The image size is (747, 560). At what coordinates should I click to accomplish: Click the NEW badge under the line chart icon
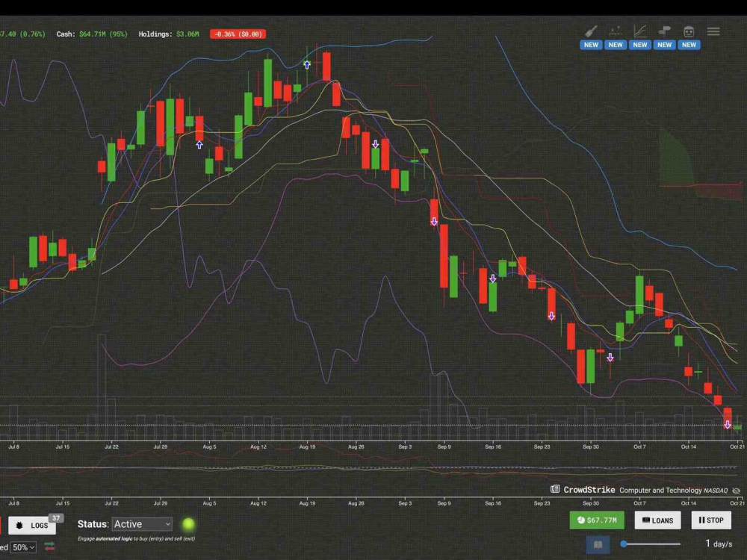point(640,45)
